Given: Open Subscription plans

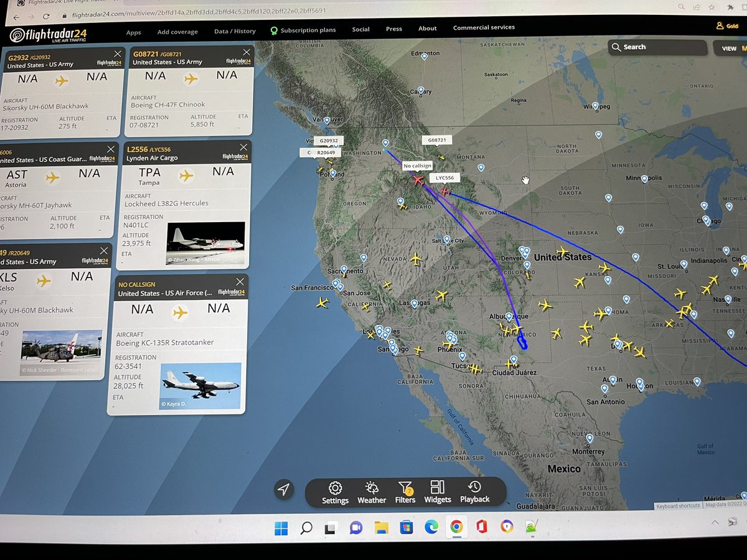Looking at the screenshot, I should pyautogui.click(x=303, y=30).
